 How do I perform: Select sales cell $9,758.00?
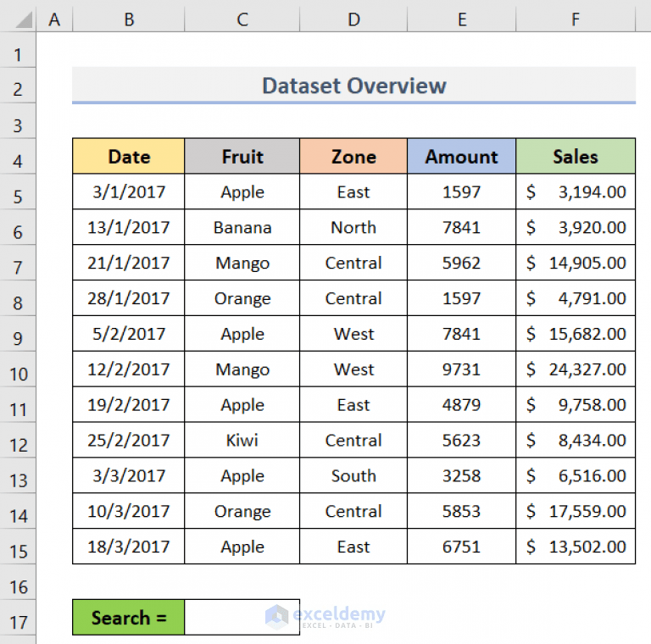click(x=576, y=404)
